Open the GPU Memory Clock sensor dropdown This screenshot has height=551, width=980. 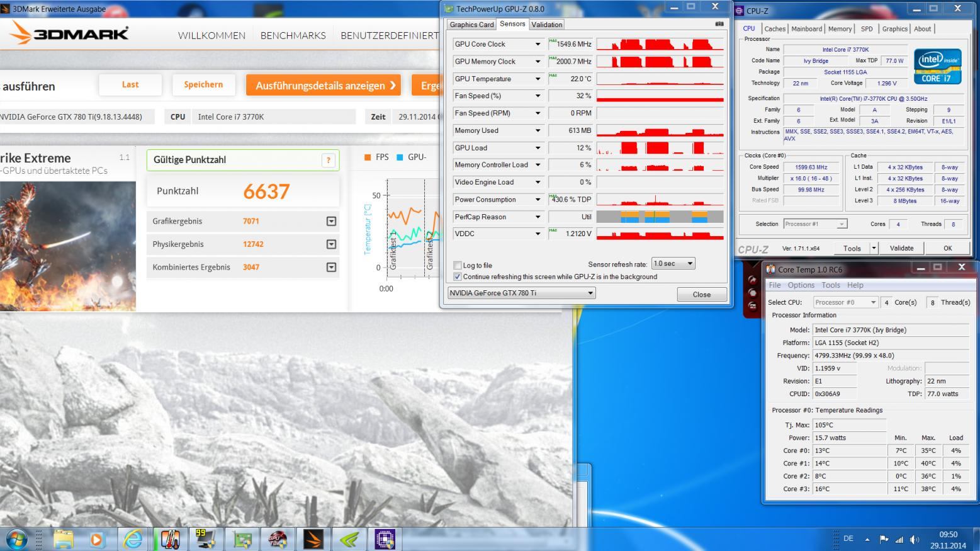coord(538,62)
